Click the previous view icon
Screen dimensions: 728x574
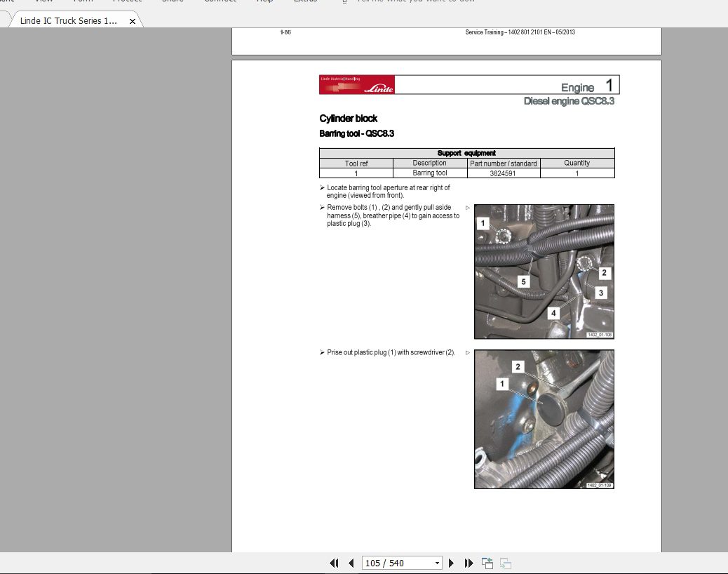487,563
